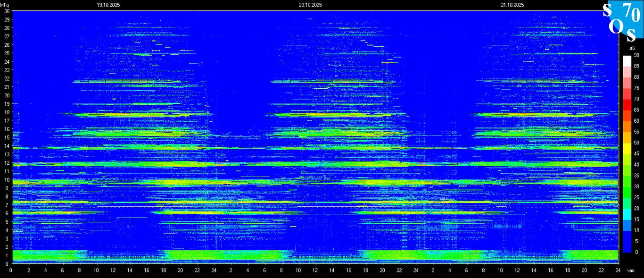Click the час time axis label
Screen dimensions: 644x278
pyautogui.click(x=631, y=270)
